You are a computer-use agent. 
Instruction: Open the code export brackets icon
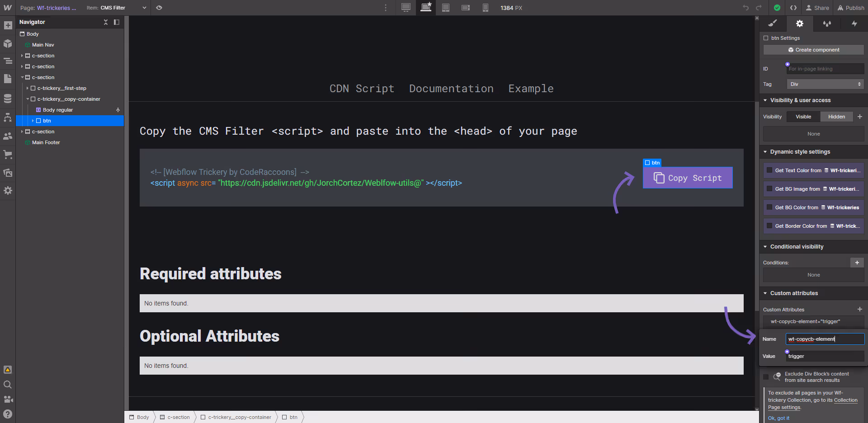pyautogui.click(x=793, y=8)
